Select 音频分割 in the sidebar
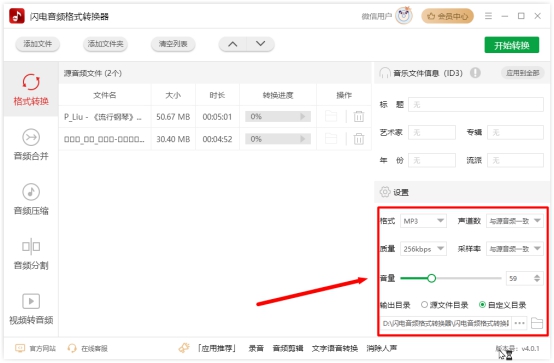The height and width of the screenshot is (363, 554). click(31, 254)
